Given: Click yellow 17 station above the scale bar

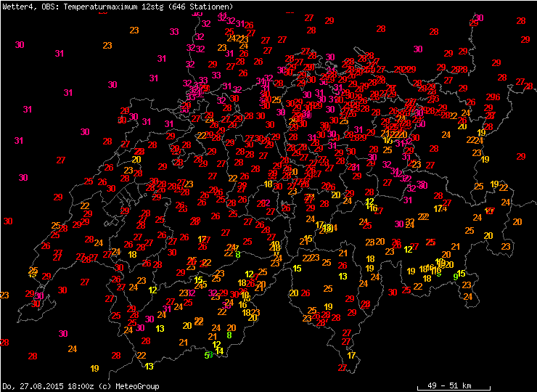Looking at the screenshot, I should tap(351, 355).
